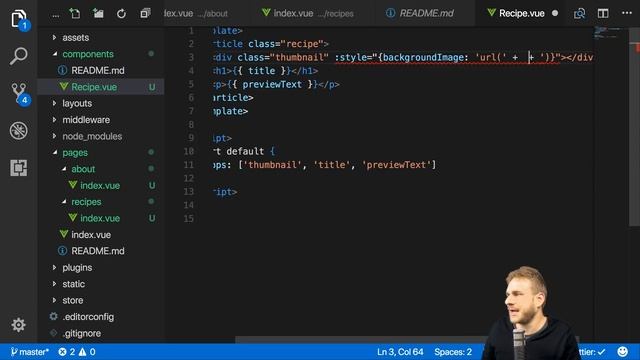Image resolution: width=640 pixels, height=360 pixels.
Task: Open the Manage gear icon
Action: point(18,324)
